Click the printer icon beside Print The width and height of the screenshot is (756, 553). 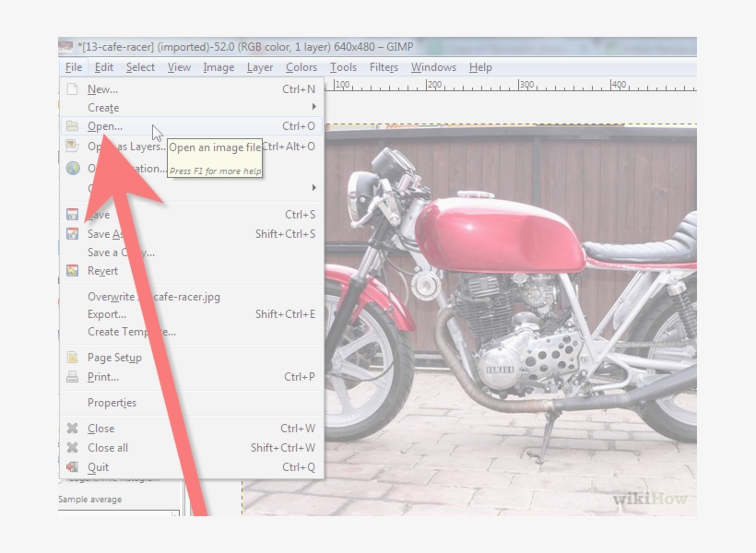73,377
